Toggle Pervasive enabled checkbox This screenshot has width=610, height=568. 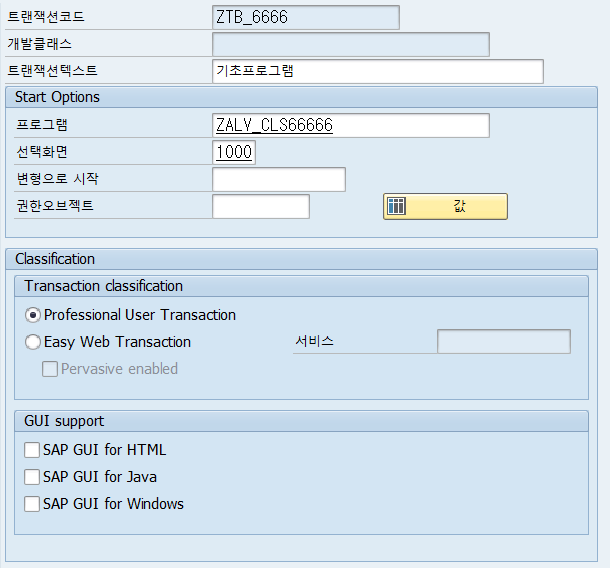[x=50, y=369]
